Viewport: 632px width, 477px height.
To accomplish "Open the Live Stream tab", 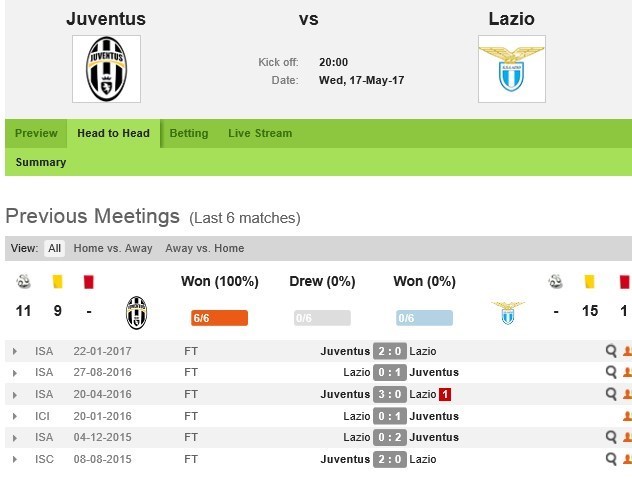I will click(x=260, y=133).
